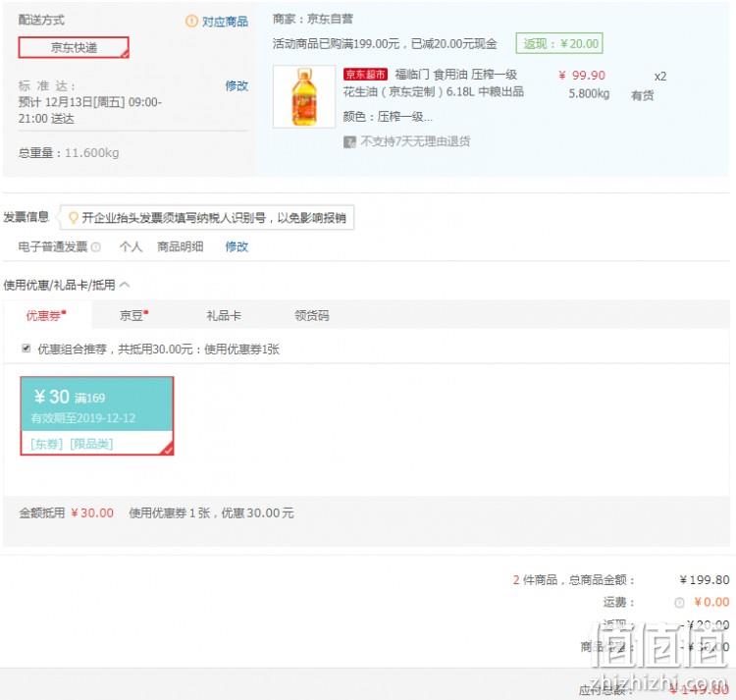
Task: Click the x2 quantity text
Action: tap(660, 77)
